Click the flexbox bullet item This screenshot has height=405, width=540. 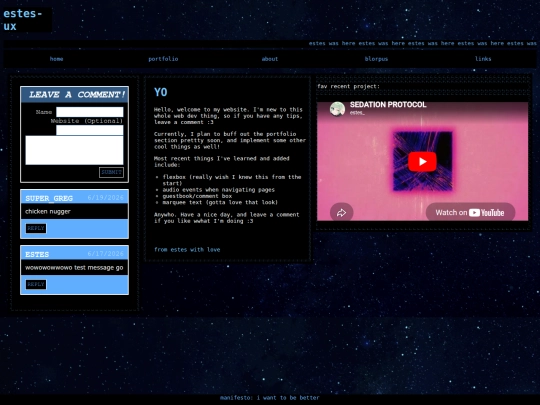pyautogui.click(x=232, y=180)
